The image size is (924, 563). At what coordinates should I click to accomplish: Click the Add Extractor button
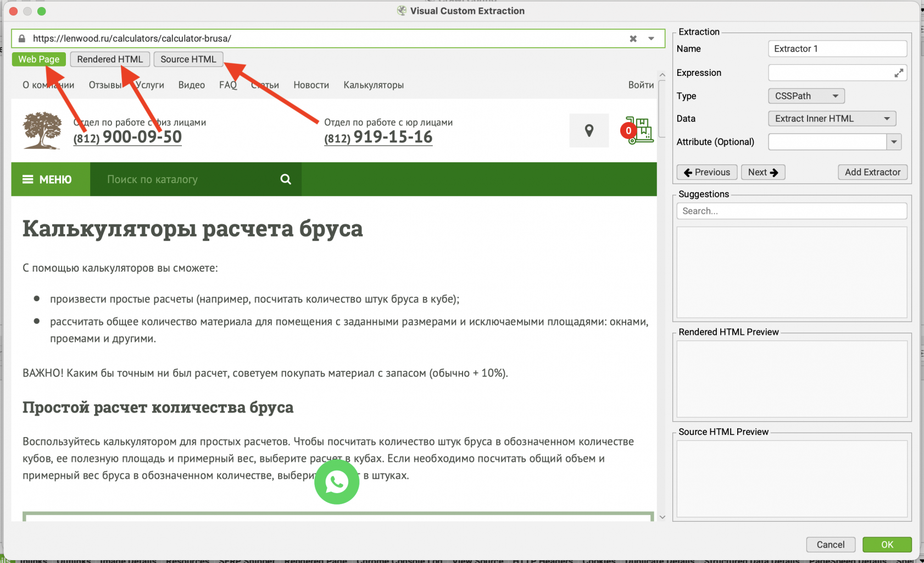(x=872, y=172)
